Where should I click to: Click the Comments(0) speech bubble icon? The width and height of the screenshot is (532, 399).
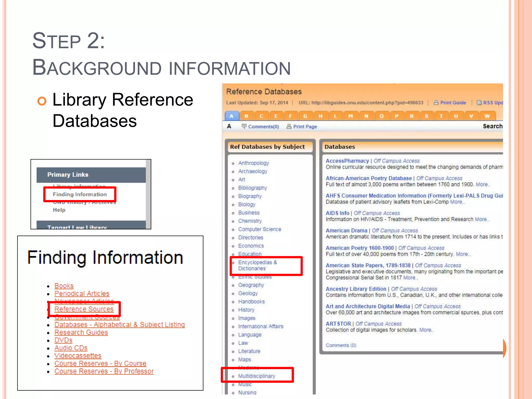point(244,126)
